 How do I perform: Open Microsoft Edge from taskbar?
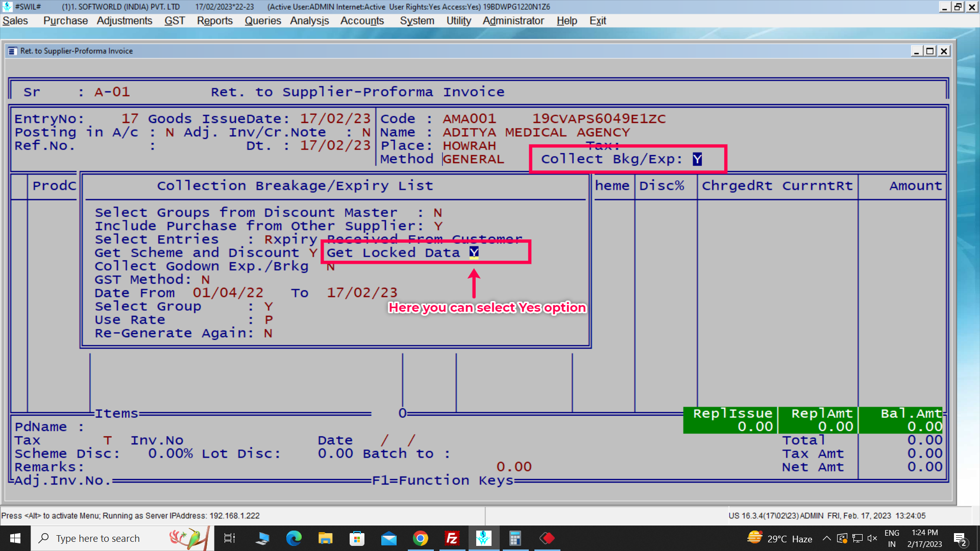(x=294, y=538)
